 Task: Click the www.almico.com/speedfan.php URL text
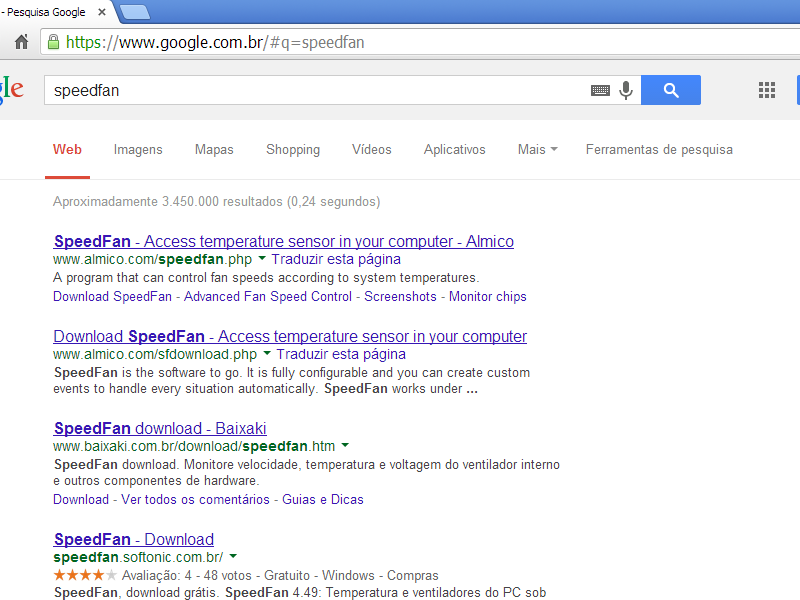point(153,259)
